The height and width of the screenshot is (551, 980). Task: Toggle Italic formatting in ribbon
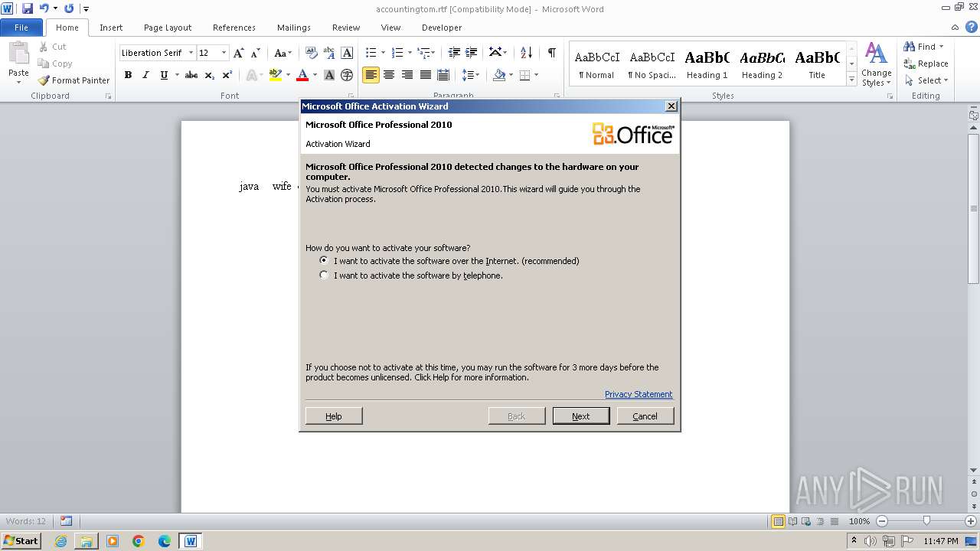[x=145, y=75]
